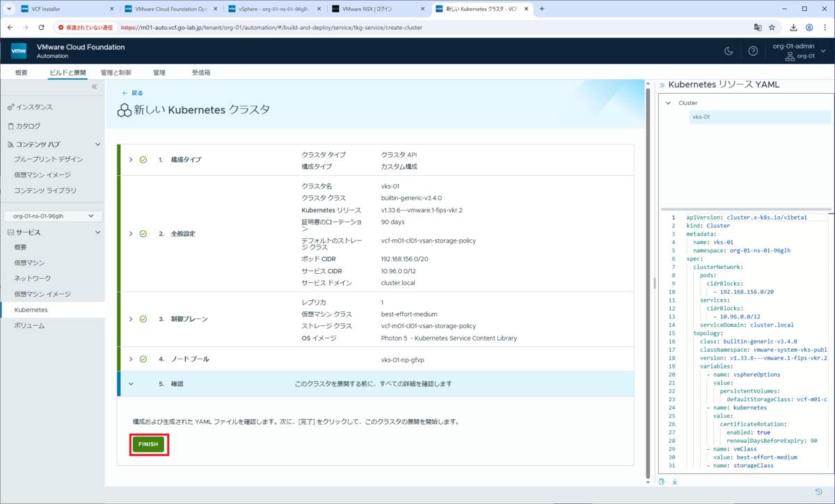Expand step 3 制御プレーン chevron
The width and height of the screenshot is (835, 504).
click(x=130, y=318)
